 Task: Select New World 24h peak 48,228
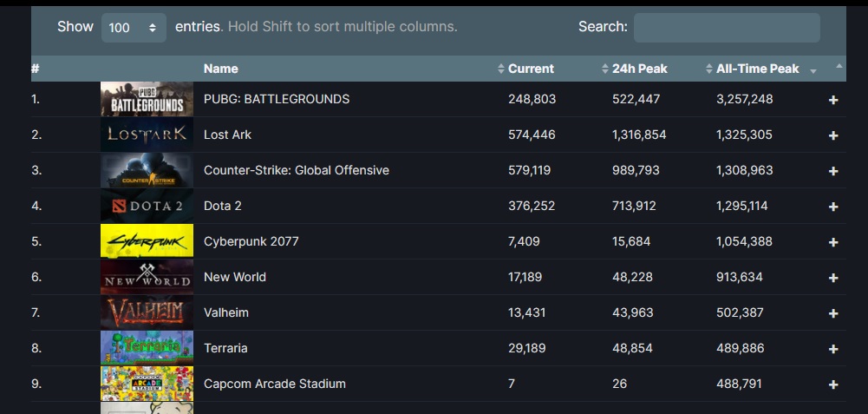[633, 277]
